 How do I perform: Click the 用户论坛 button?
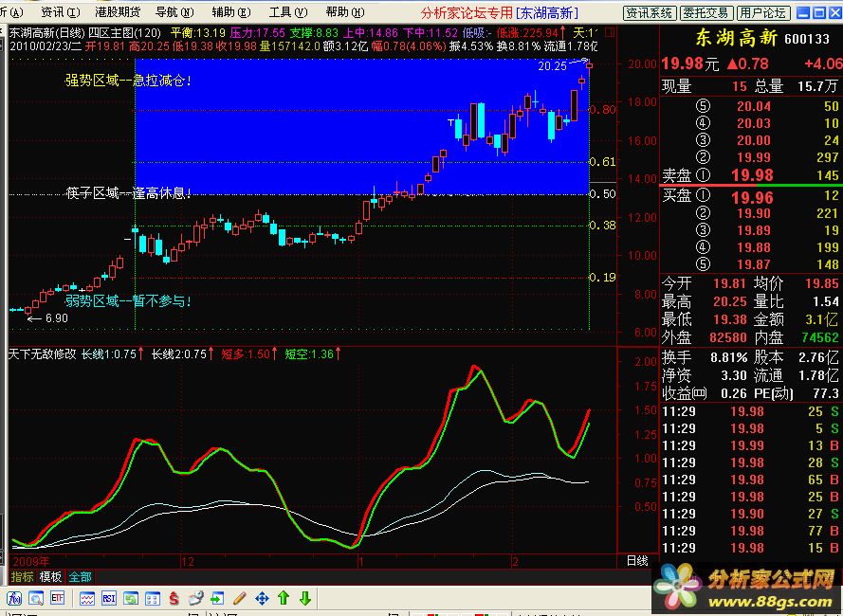click(761, 12)
